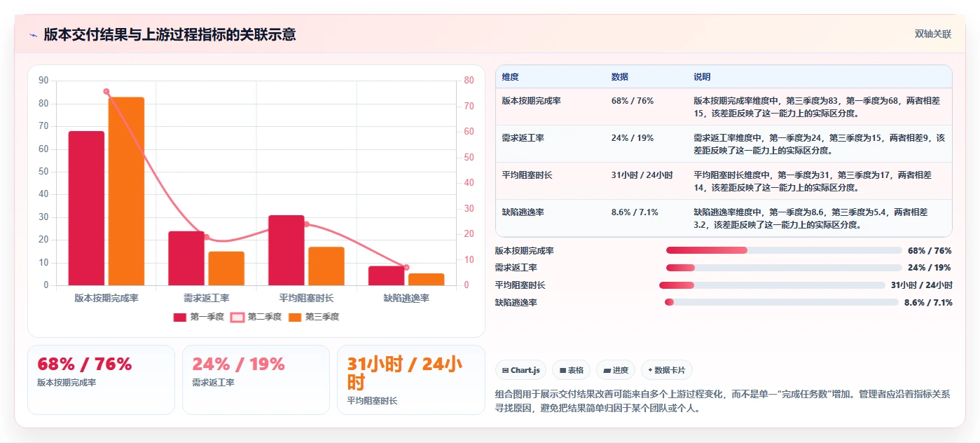Click third-quarter orange bar for 平均阻塞时长

326,266
